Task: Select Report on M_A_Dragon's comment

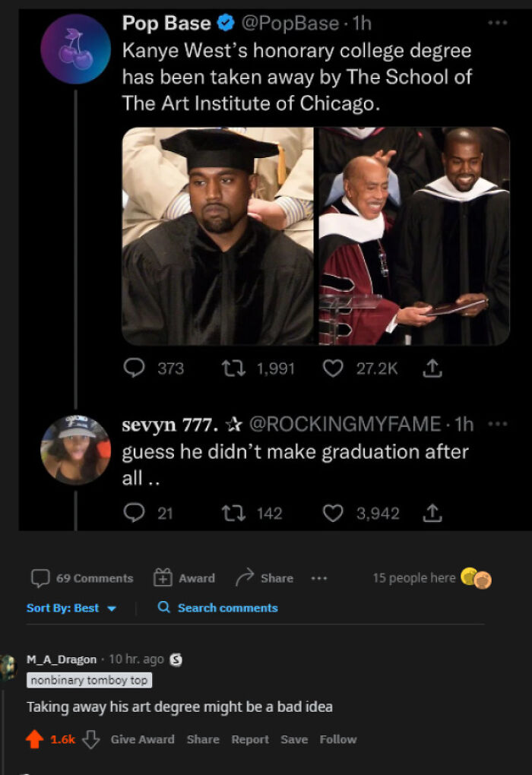Action: click(249, 739)
